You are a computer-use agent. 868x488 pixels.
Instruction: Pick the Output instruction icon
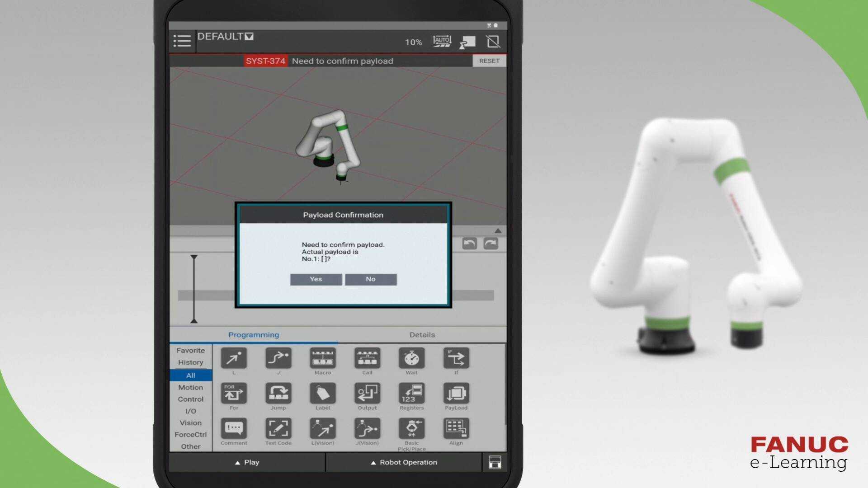[x=367, y=394]
